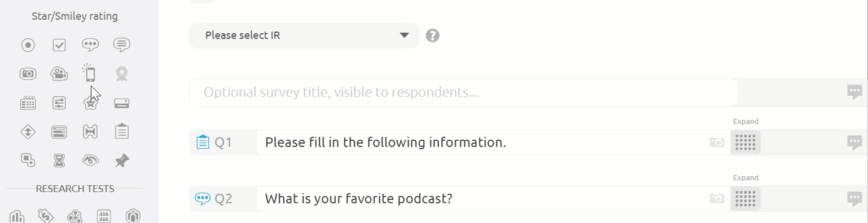Open the Please select IR dropdown

click(x=304, y=35)
